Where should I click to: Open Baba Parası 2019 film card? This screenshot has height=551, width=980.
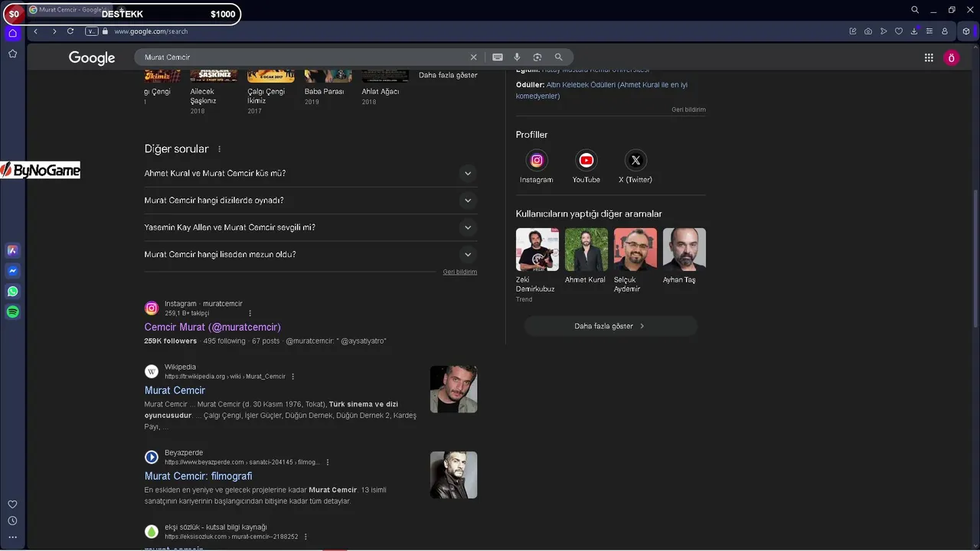328,86
